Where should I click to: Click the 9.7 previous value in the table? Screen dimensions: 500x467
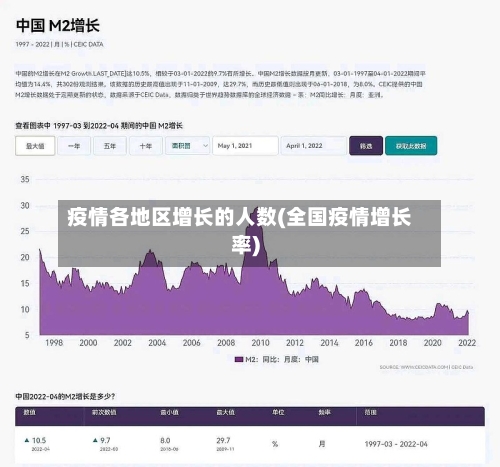(x=105, y=440)
